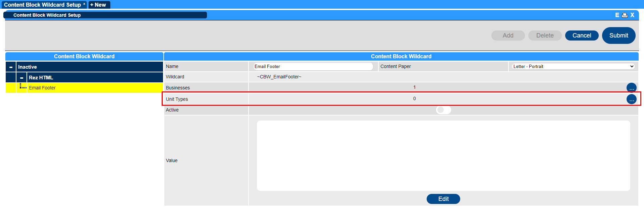The width and height of the screenshot is (644, 215).
Task: Click the Delete button
Action: point(545,35)
